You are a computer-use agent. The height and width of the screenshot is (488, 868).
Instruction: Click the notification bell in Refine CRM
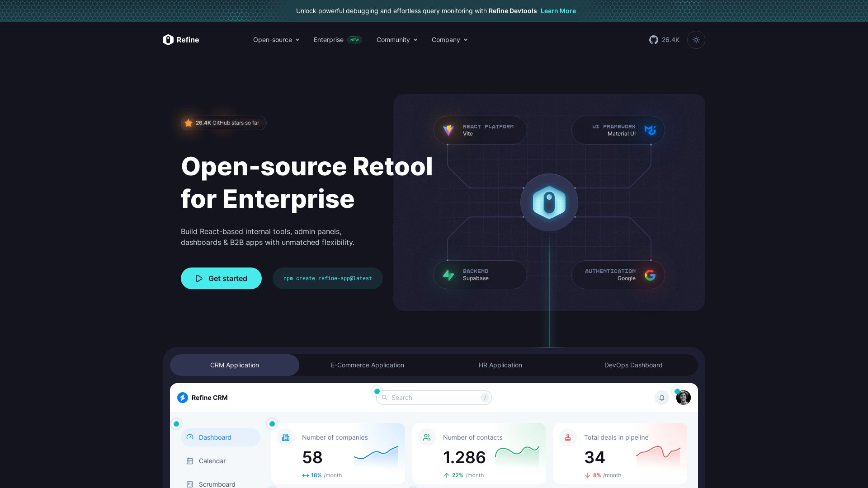661,398
